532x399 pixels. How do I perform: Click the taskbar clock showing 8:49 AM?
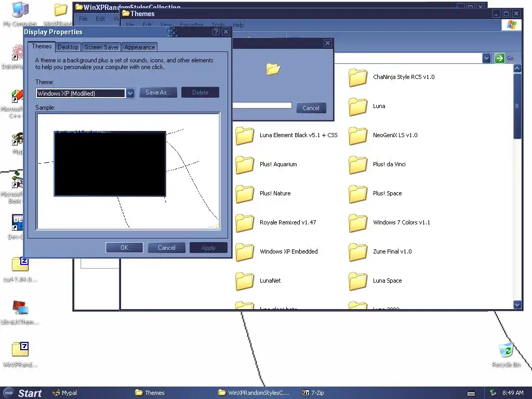coord(513,393)
